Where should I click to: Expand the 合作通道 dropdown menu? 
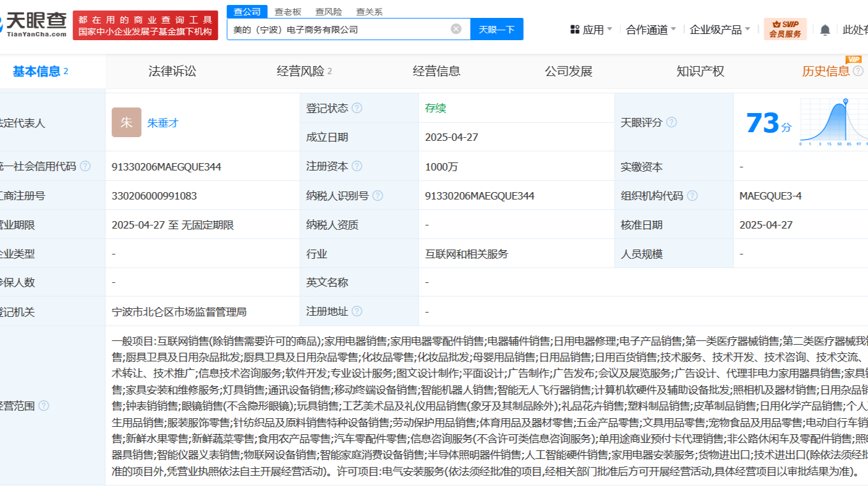point(651,29)
